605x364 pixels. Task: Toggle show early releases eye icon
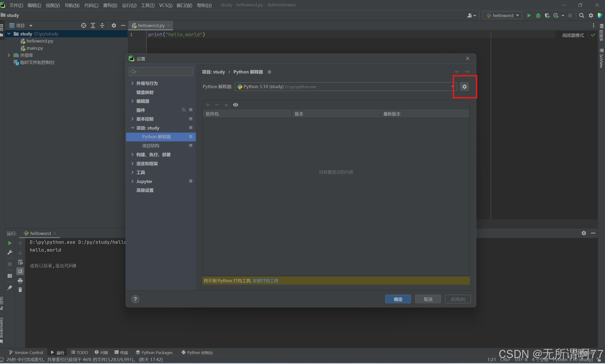click(x=236, y=105)
